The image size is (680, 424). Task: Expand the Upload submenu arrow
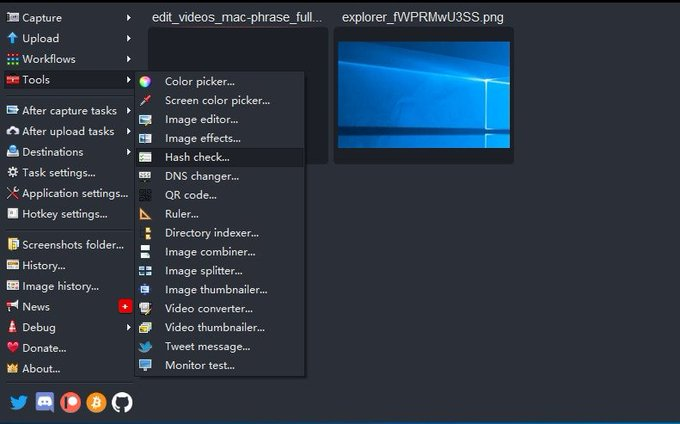[x=128, y=38]
